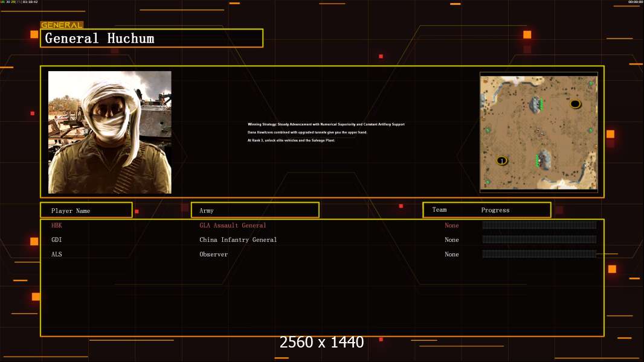This screenshot has height=362, width=644.
Task: Click the loading progress bar for ALS
Action: tap(539, 254)
